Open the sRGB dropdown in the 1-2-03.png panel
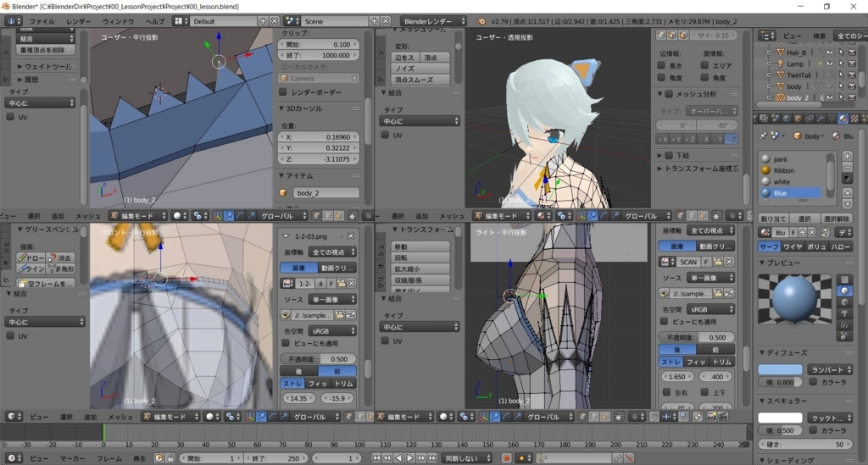Viewport: 868px width, 465px height. [x=332, y=330]
